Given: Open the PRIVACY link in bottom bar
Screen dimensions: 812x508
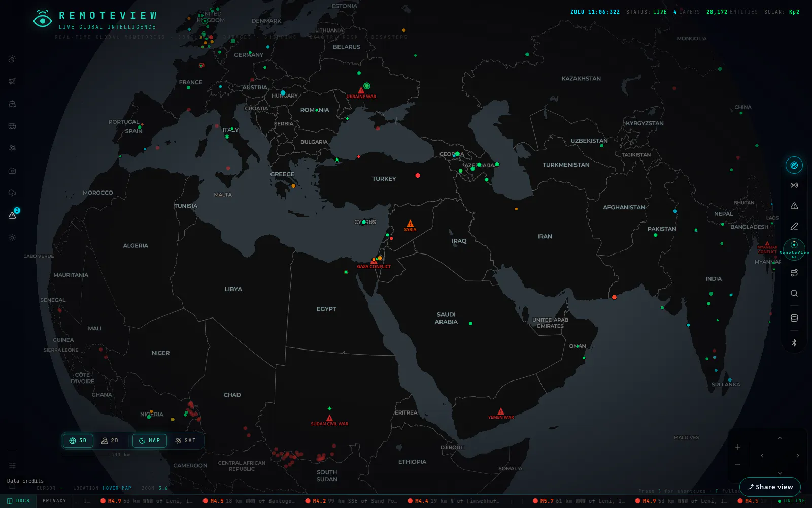Looking at the screenshot, I should point(54,501).
